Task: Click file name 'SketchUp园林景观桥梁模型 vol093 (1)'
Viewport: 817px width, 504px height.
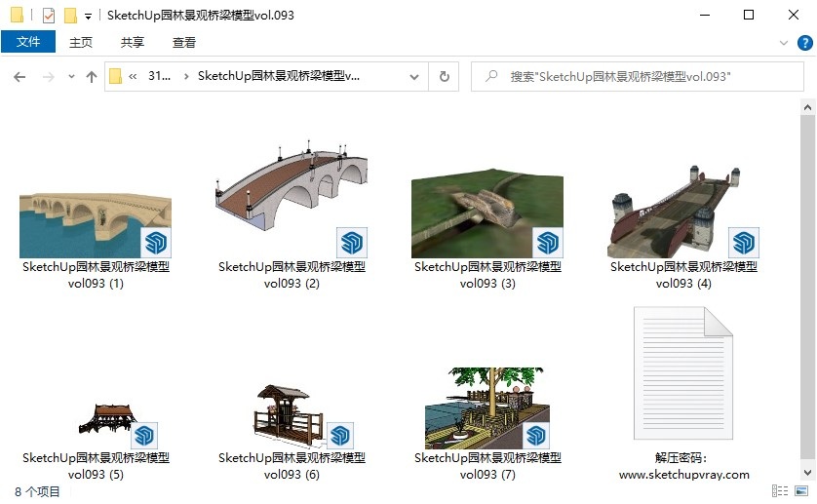Action: 96,275
